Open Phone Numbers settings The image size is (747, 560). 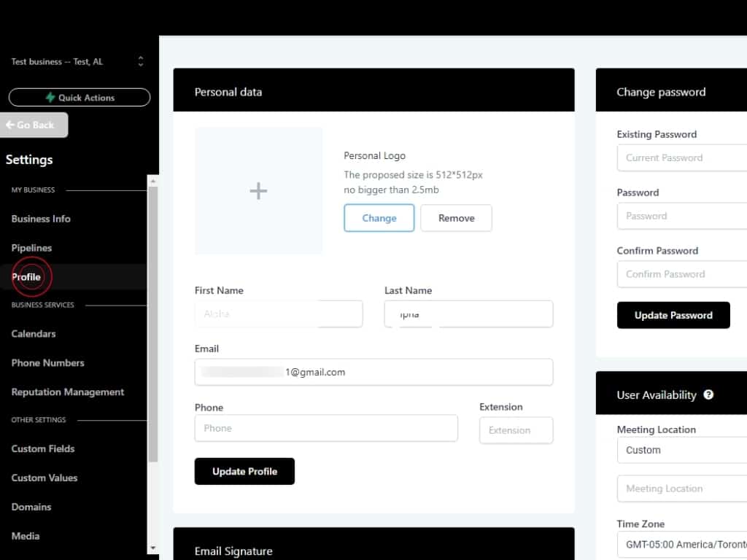[x=47, y=363]
